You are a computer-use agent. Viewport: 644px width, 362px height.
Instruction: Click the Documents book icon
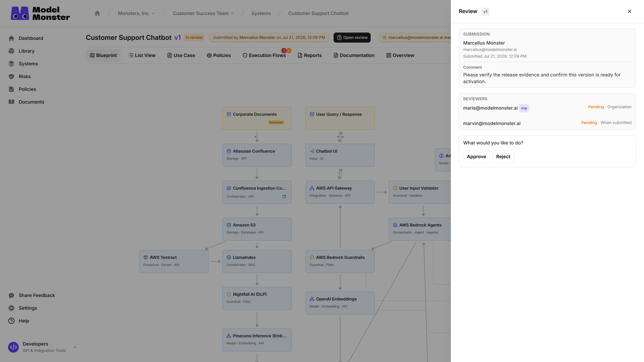pyautogui.click(x=11, y=102)
